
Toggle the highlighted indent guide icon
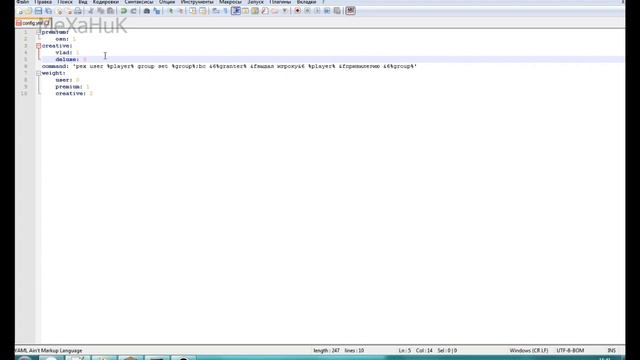[x=237, y=11]
